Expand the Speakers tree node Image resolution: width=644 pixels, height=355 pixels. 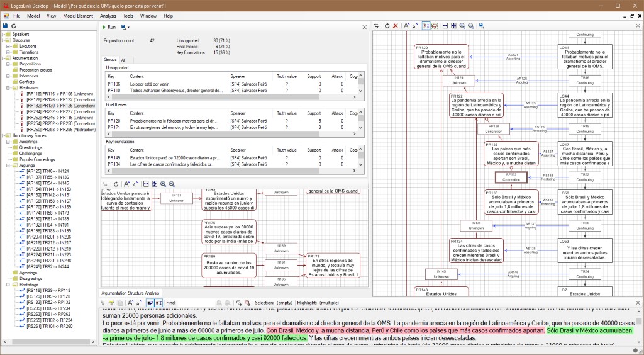click(3, 34)
